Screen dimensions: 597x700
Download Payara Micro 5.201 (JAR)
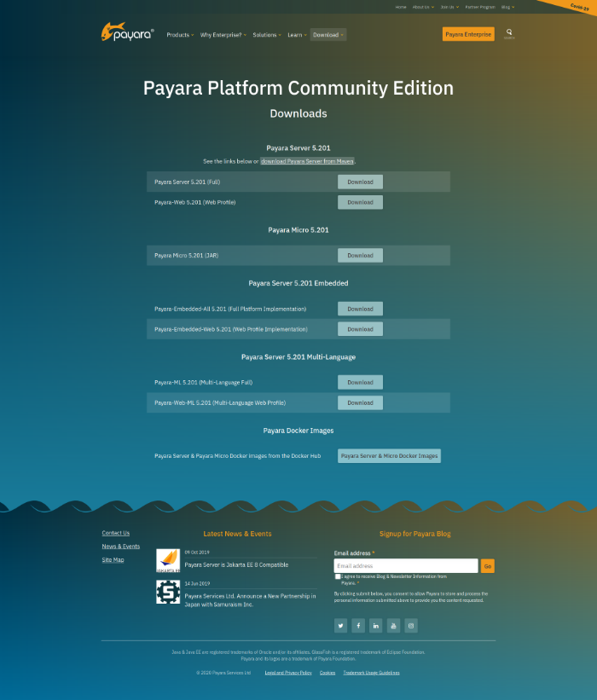point(360,255)
